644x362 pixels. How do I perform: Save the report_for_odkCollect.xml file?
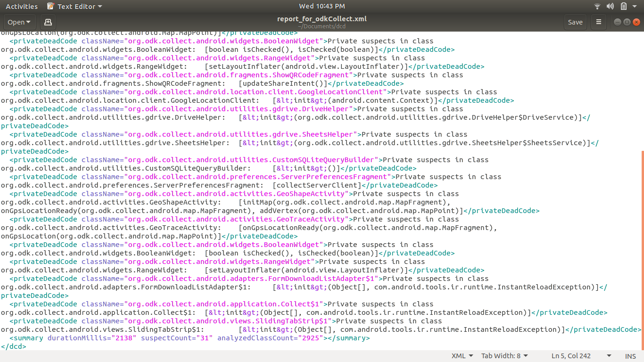pos(575,22)
